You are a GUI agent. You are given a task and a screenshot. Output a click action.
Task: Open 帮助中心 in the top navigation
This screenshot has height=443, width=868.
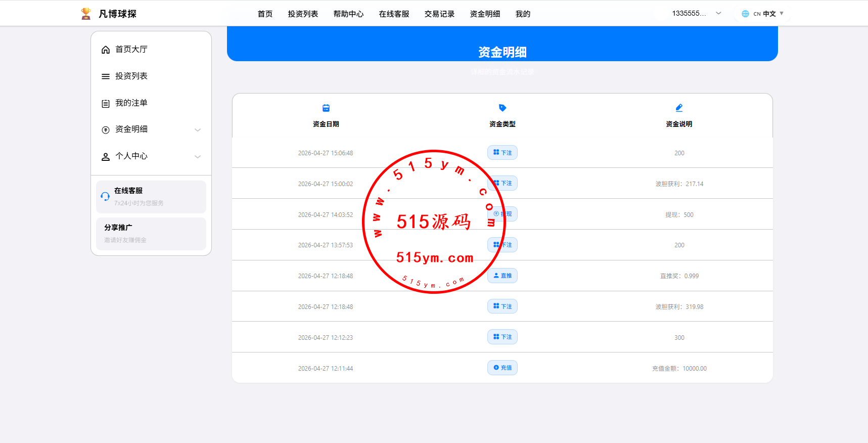tap(348, 14)
